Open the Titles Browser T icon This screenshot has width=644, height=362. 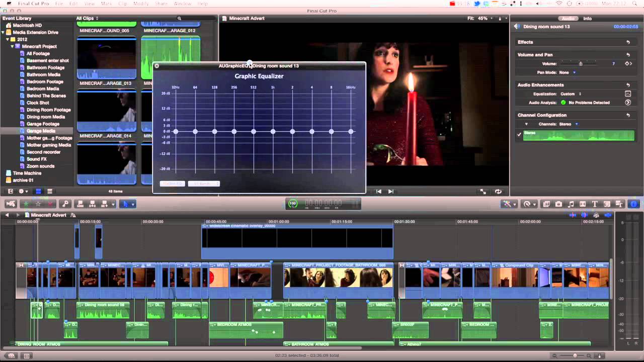[595, 204]
